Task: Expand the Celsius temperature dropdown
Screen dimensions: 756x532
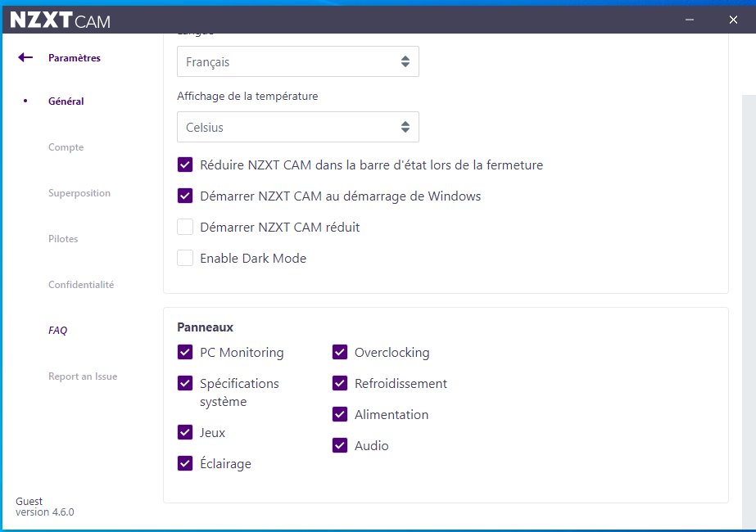Action: pos(297,127)
